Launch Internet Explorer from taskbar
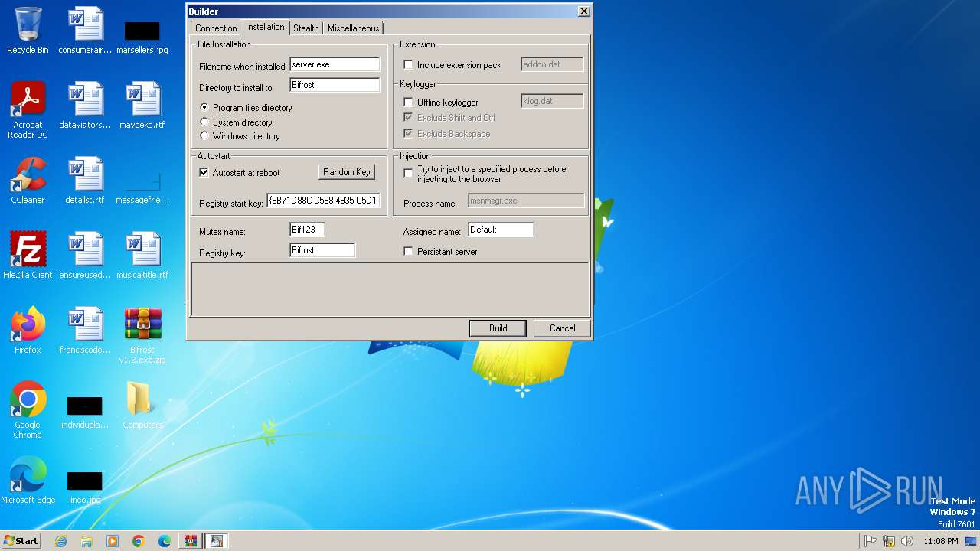The height and width of the screenshot is (551, 980). tap(60, 541)
